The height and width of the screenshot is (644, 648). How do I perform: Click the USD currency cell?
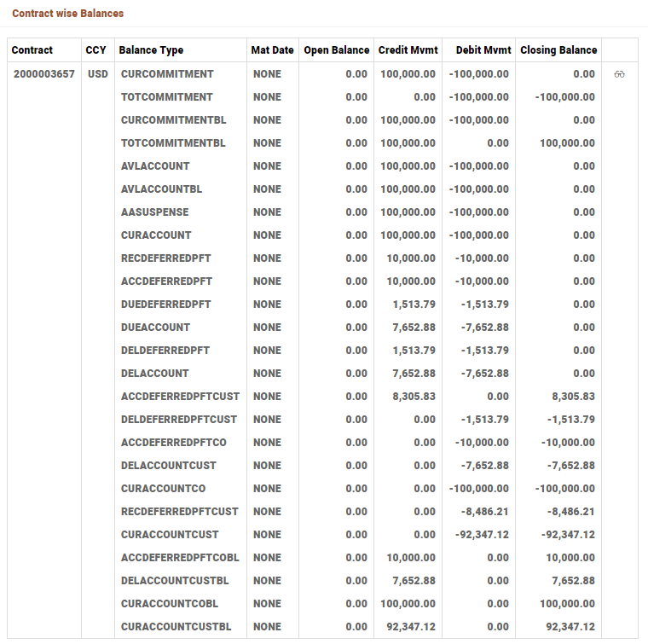(98, 74)
